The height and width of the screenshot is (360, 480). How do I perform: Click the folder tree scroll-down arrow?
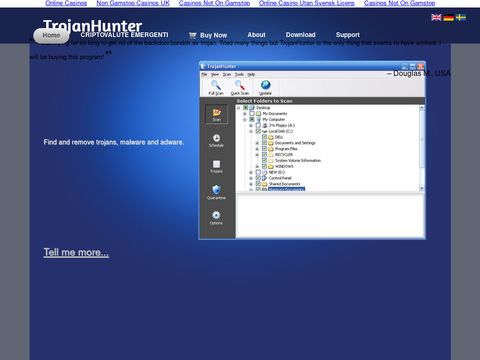click(422, 188)
